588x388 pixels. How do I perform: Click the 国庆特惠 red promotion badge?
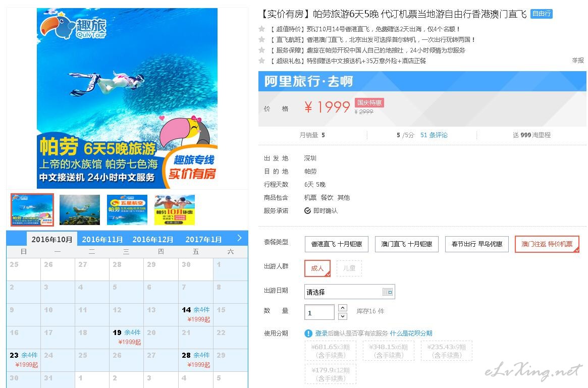pos(369,103)
